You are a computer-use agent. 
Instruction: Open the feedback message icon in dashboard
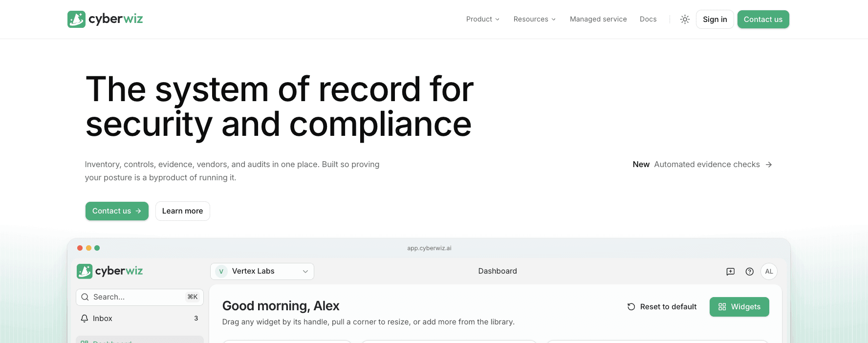(730, 272)
